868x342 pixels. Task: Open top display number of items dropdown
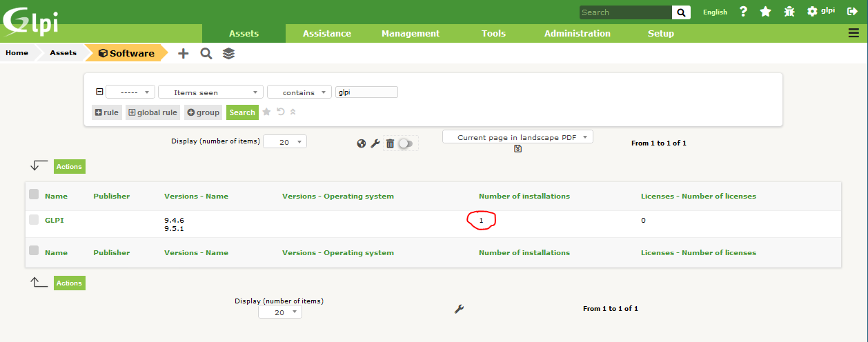point(285,141)
